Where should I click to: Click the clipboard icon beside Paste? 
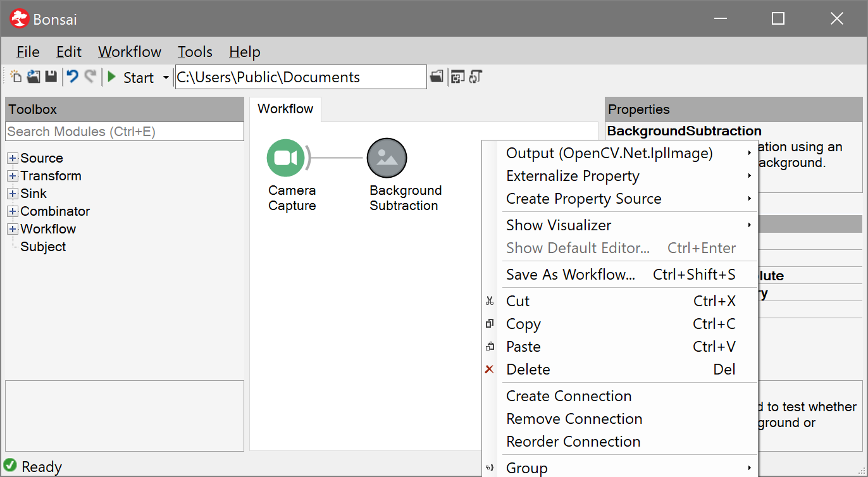490,347
